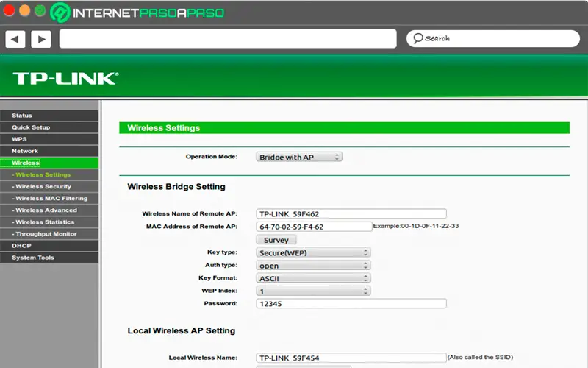Select the Wireless sidebar section

tap(49, 163)
